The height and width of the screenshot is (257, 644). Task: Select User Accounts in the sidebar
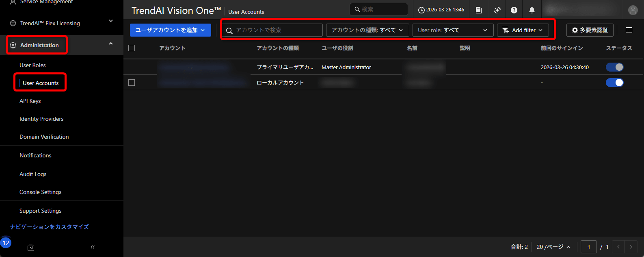pyautogui.click(x=41, y=83)
